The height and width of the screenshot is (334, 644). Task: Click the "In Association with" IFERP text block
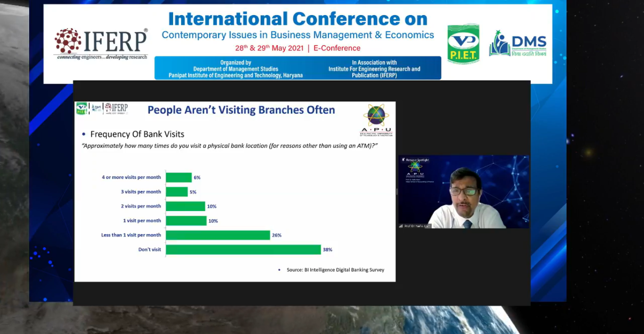click(x=374, y=69)
